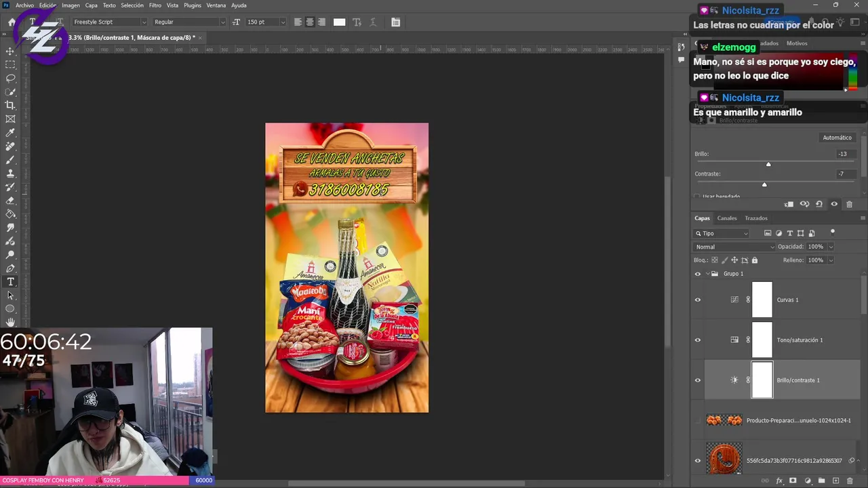The height and width of the screenshot is (488, 868).
Task: Click view previous state icon in Properties
Action: click(804, 204)
